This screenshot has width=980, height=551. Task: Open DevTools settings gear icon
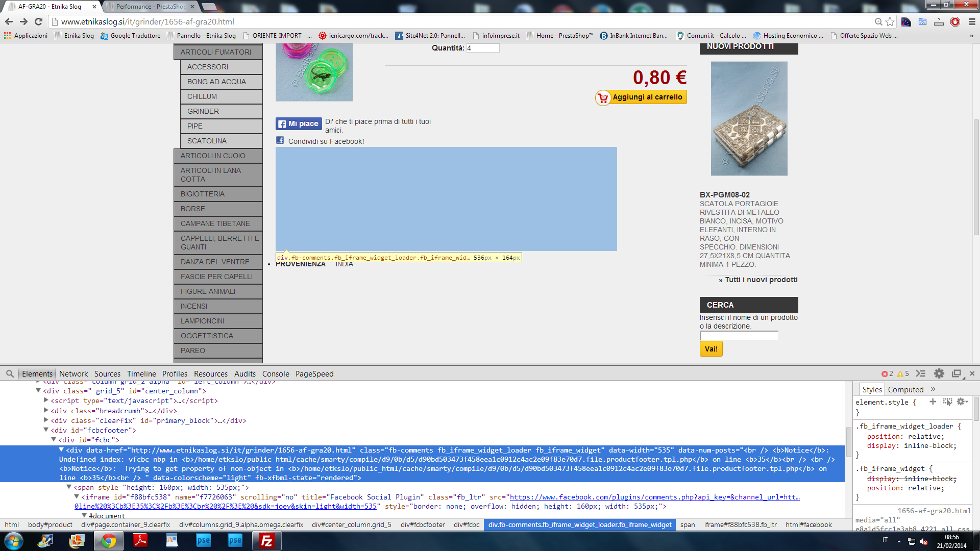click(939, 374)
